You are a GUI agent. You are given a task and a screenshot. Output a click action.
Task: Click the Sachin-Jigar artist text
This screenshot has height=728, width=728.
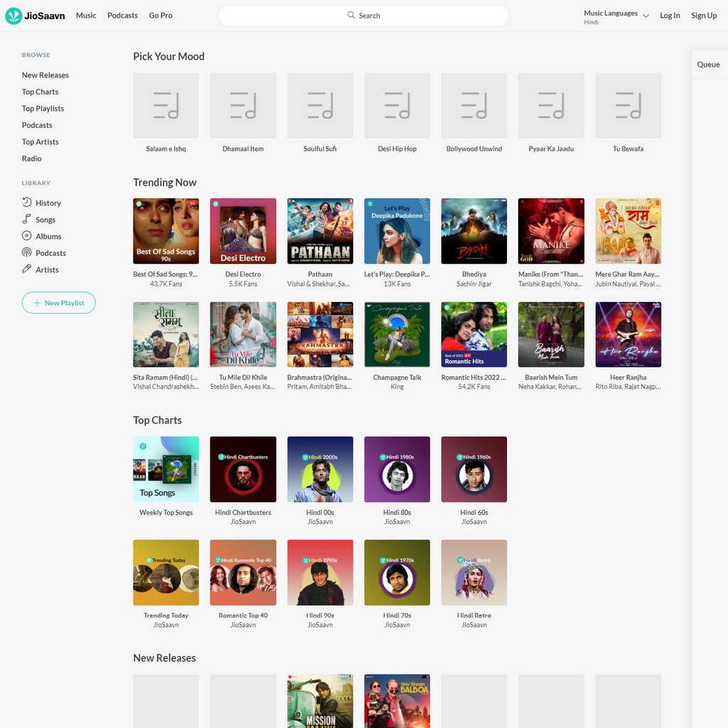474,284
